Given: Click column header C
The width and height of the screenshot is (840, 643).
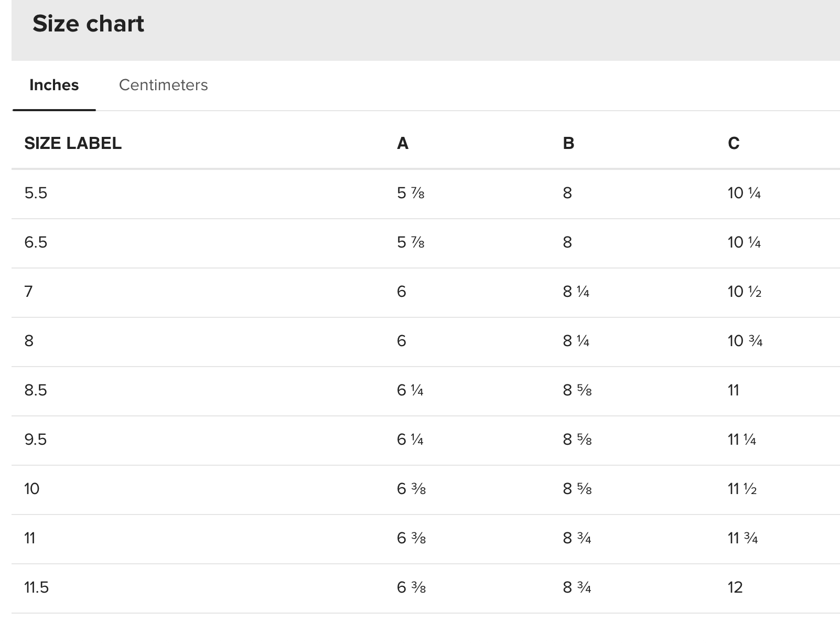Looking at the screenshot, I should pyautogui.click(x=734, y=143).
